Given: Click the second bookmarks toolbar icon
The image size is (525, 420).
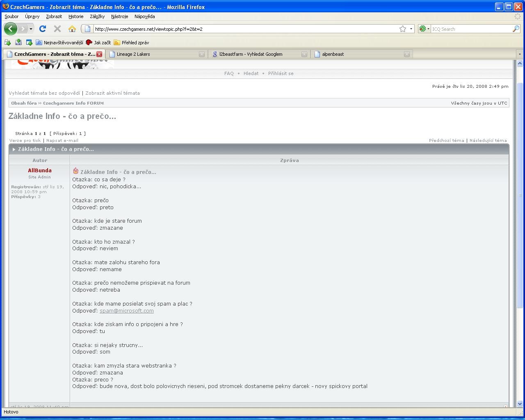Looking at the screenshot, I should pyautogui.click(x=18, y=42).
